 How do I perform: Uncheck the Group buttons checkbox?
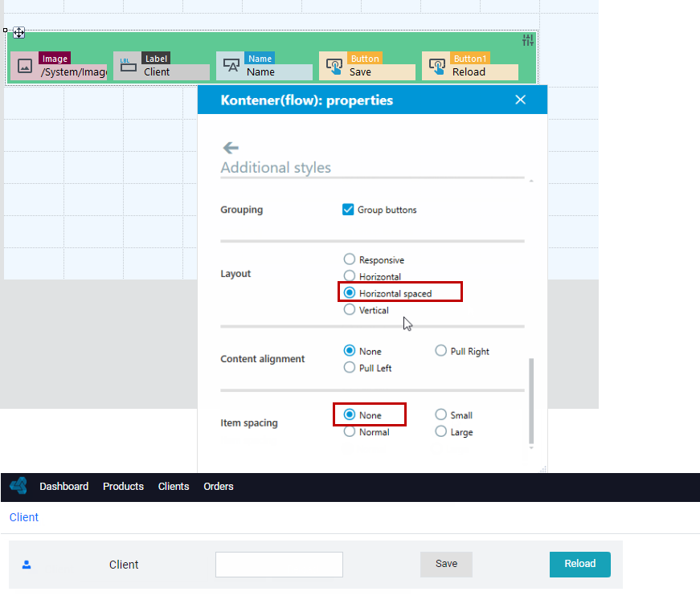(348, 210)
